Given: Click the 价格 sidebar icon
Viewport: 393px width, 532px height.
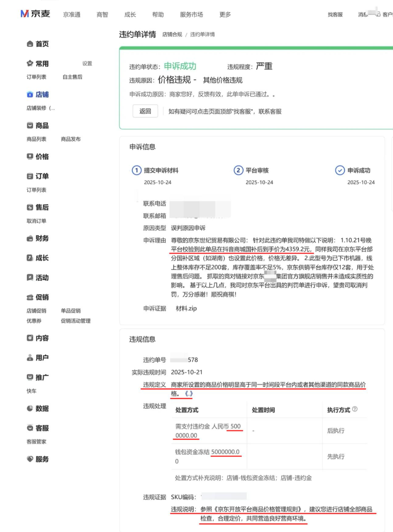Looking at the screenshot, I should coord(29,156).
